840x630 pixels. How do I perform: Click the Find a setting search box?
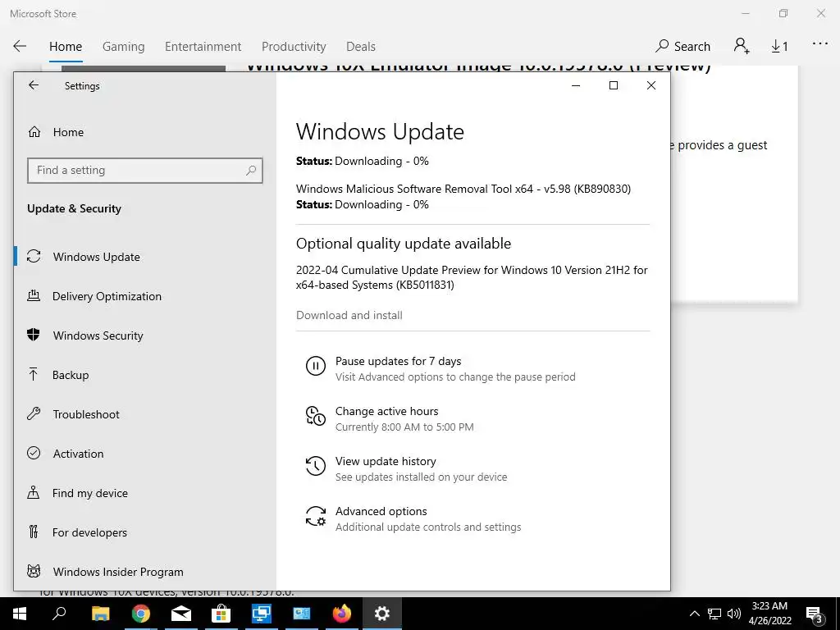click(144, 171)
